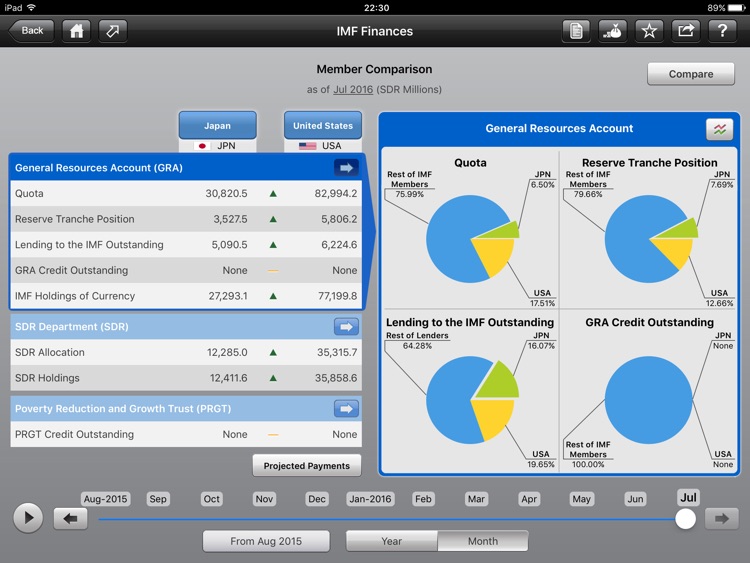Screen dimensions: 750x563
Task: Jump to May on timeline
Action: point(582,499)
